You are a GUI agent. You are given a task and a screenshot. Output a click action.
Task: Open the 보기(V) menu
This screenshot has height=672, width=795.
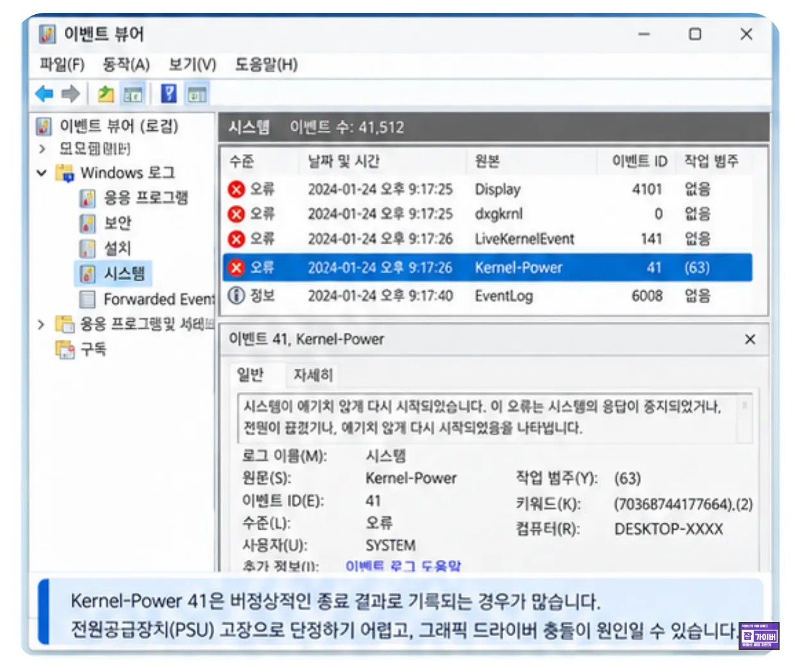click(x=192, y=64)
